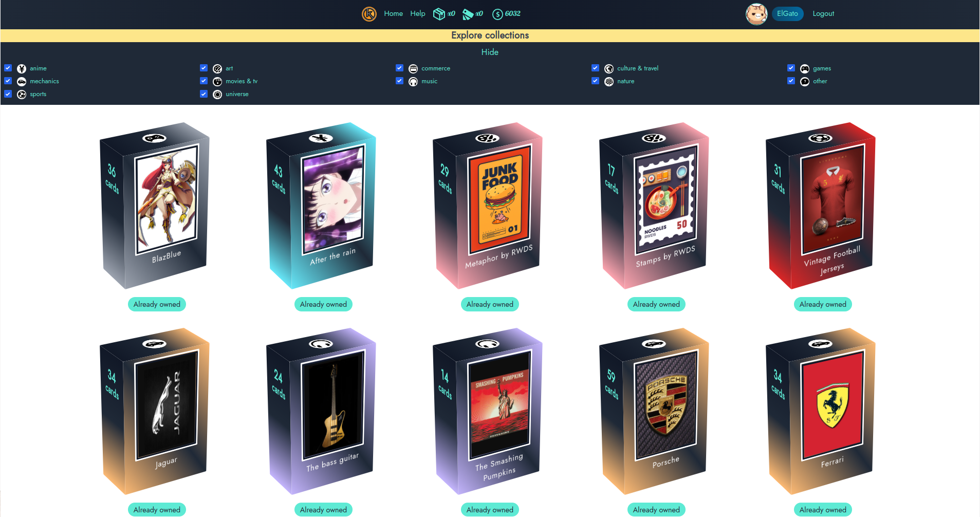Image resolution: width=980 pixels, height=517 pixels.
Task: Uncheck the anime filter checkbox
Action: click(x=8, y=68)
